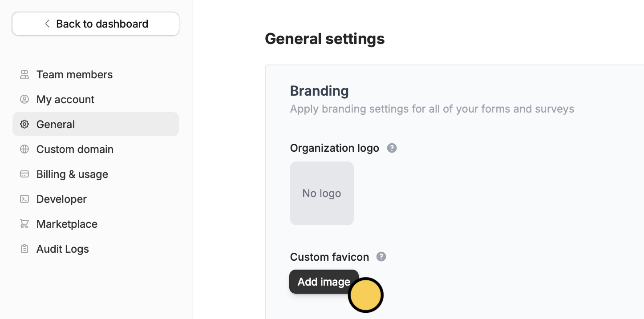
Task: Open Team members settings page
Action: click(x=74, y=74)
